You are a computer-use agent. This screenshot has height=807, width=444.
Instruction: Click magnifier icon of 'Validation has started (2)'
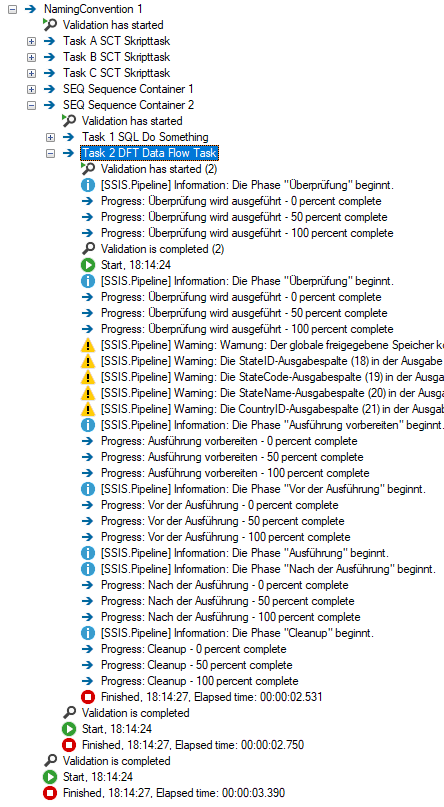88,169
